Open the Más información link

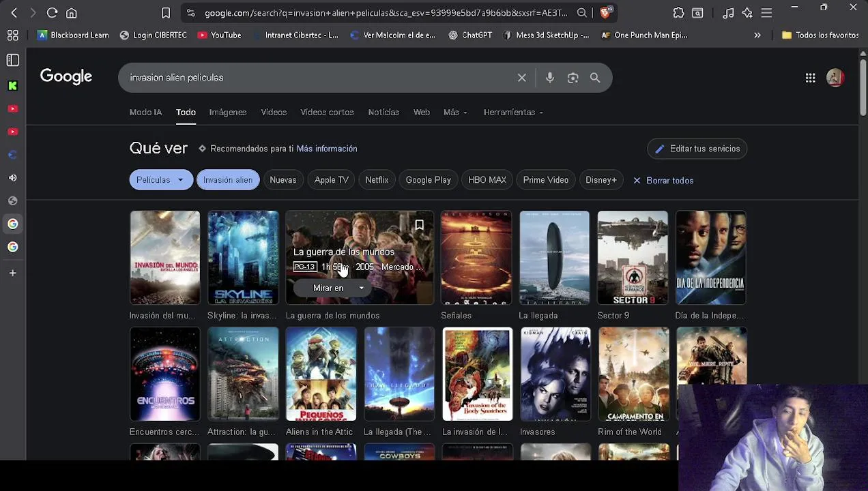coord(327,149)
